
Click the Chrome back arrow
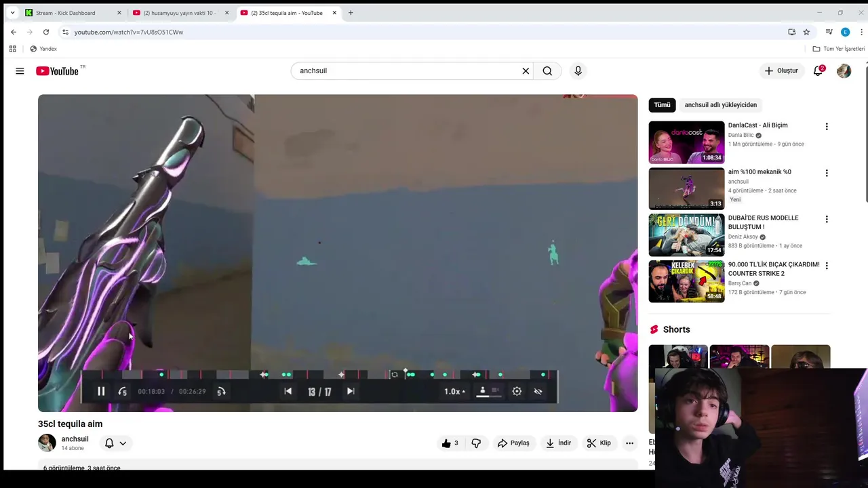pos(14,32)
